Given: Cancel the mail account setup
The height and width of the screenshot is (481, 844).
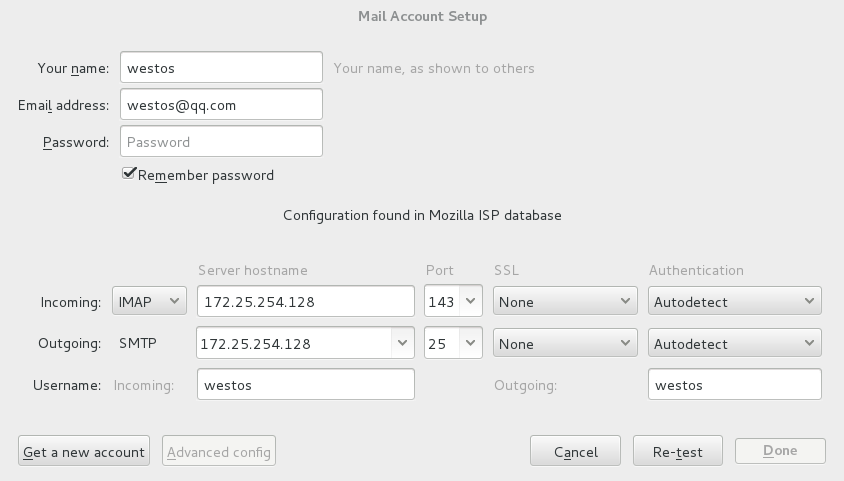Looking at the screenshot, I should (x=575, y=451).
